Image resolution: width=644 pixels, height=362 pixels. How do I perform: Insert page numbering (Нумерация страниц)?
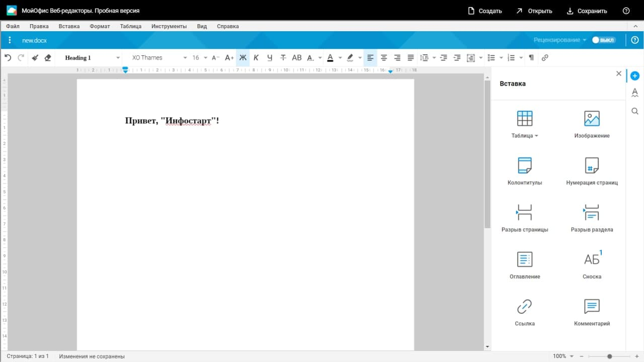click(x=592, y=172)
